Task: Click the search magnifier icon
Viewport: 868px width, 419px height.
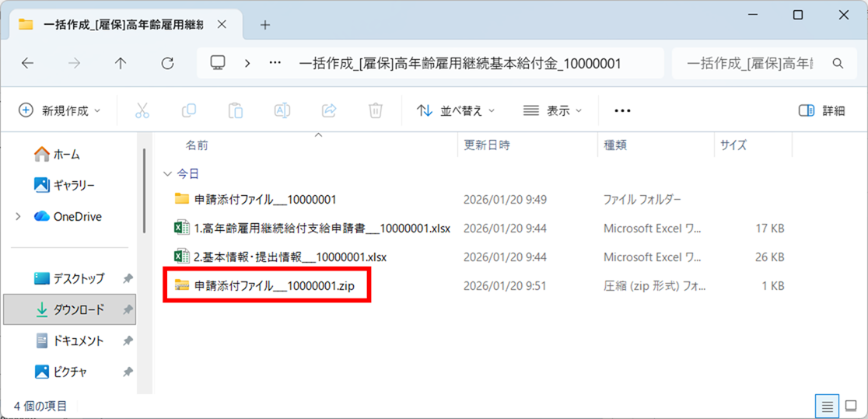Action: tap(838, 63)
